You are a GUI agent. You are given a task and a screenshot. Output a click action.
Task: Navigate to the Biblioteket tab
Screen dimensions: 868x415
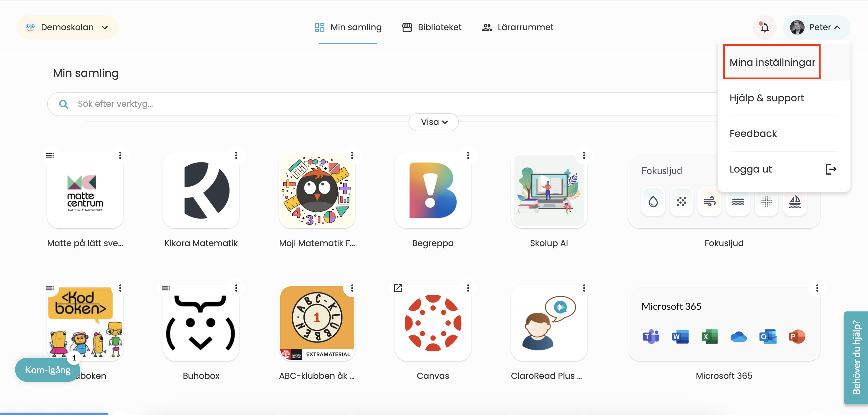pyautogui.click(x=432, y=27)
